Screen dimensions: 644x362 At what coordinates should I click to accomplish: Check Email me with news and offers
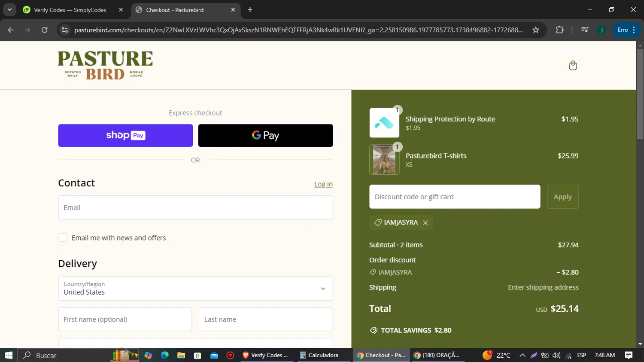[x=63, y=237]
